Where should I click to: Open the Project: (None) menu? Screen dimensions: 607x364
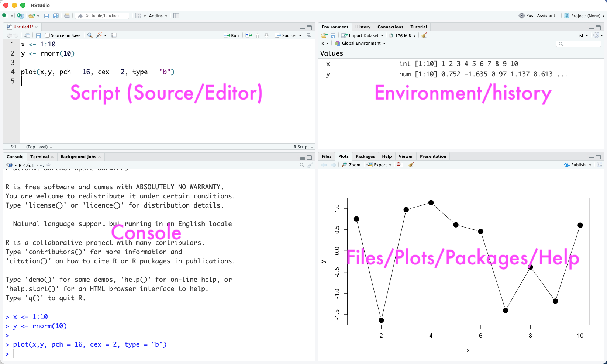[584, 16]
